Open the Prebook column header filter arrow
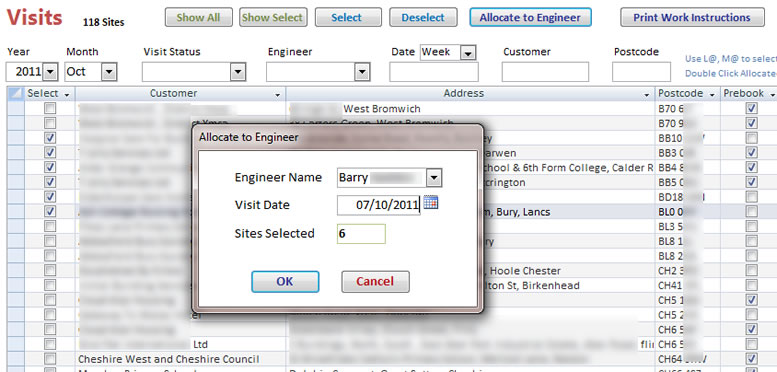The width and height of the screenshot is (777, 372). point(772,94)
